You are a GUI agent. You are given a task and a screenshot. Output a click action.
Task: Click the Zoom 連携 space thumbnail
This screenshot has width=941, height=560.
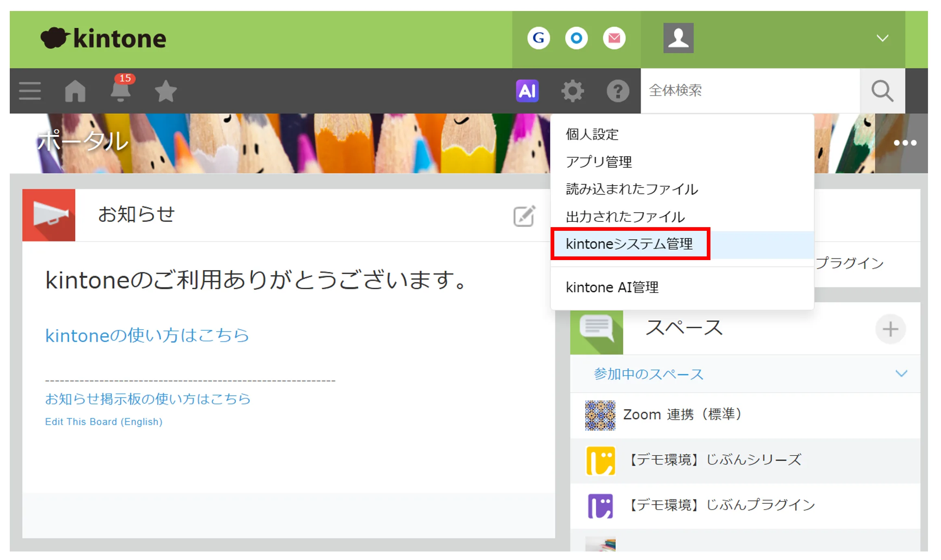pyautogui.click(x=600, y=415)
